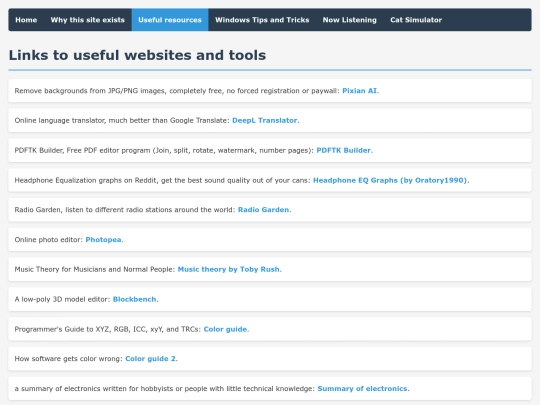The width and height of the screenshot is (540, 405).
Task: Click text 'Remove backgrounds from JPG/PNG images'
Action: pos(90,91)
